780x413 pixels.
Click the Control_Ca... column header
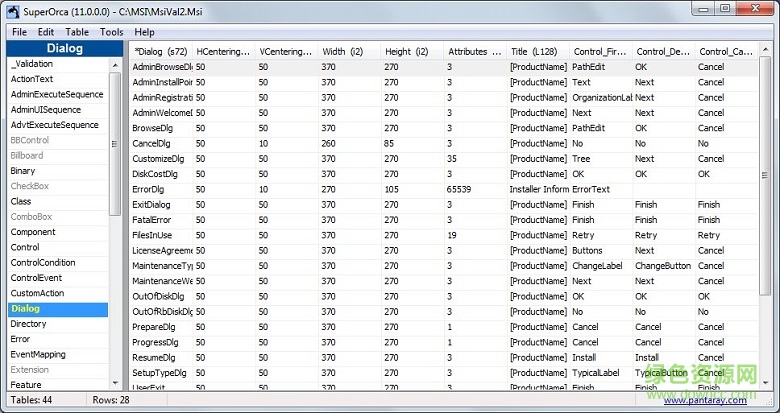(727, 52)
